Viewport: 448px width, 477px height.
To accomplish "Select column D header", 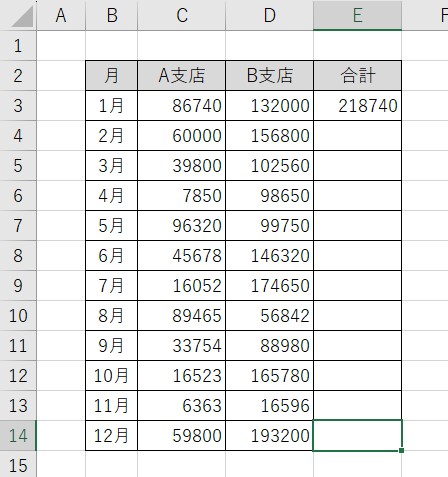I will tap(270, 15).
